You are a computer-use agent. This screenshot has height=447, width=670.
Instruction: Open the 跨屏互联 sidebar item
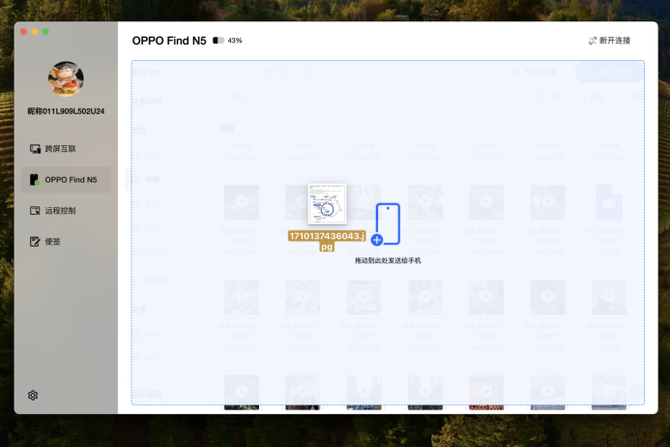pyautogui.click(x=66, y=149)
